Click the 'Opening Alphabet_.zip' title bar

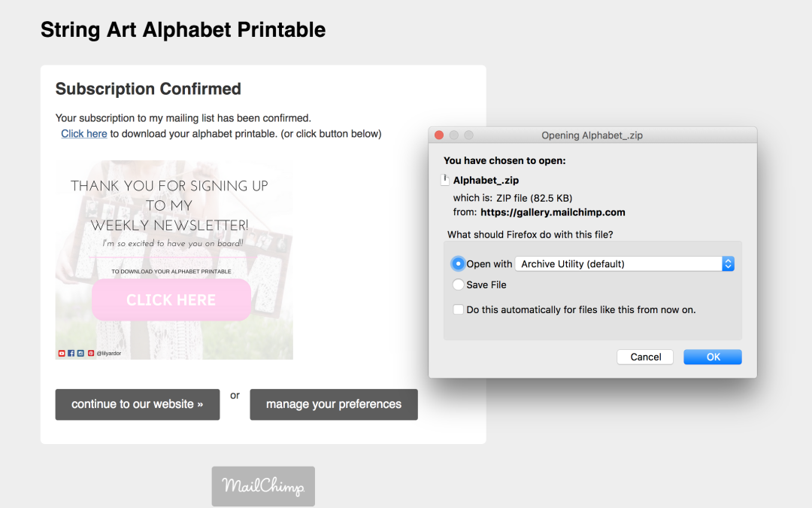[x=592, y=135]
